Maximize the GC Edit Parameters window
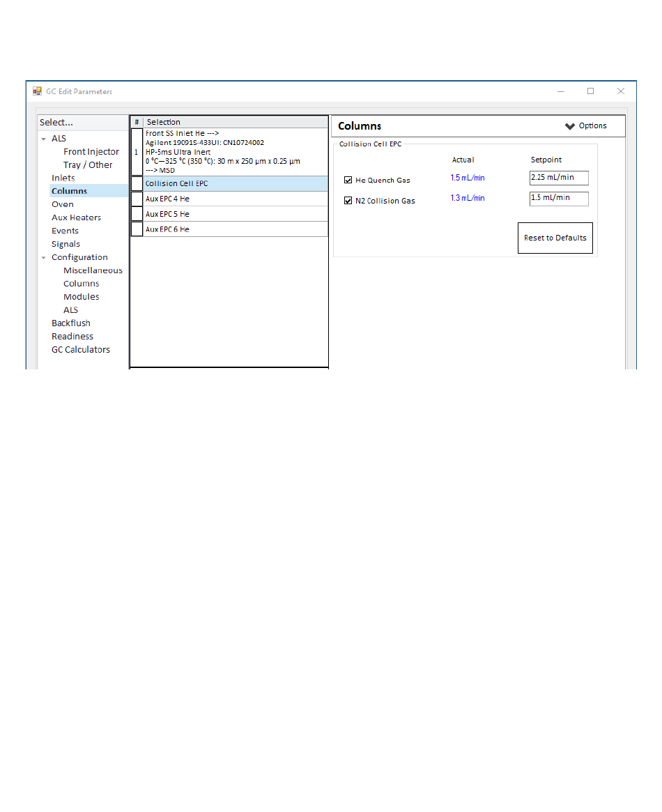 (x=590, y=91)
